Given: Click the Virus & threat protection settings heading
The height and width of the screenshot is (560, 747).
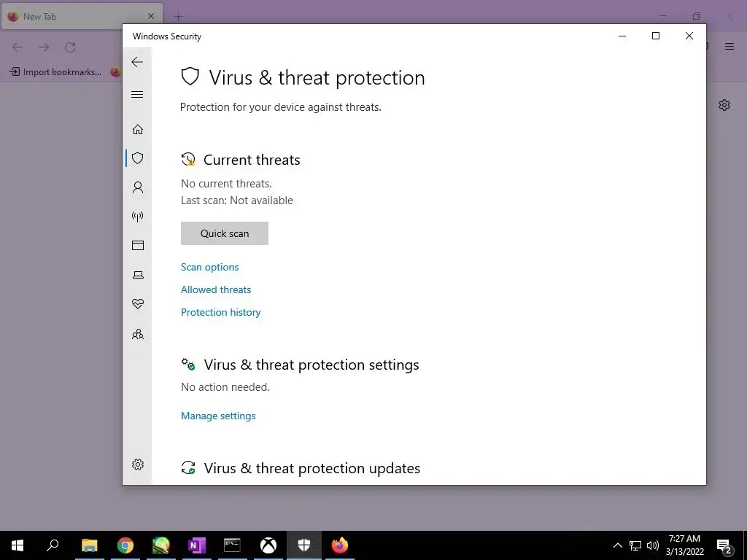Looking at the screenshot, I should click(x=311, y=365).
